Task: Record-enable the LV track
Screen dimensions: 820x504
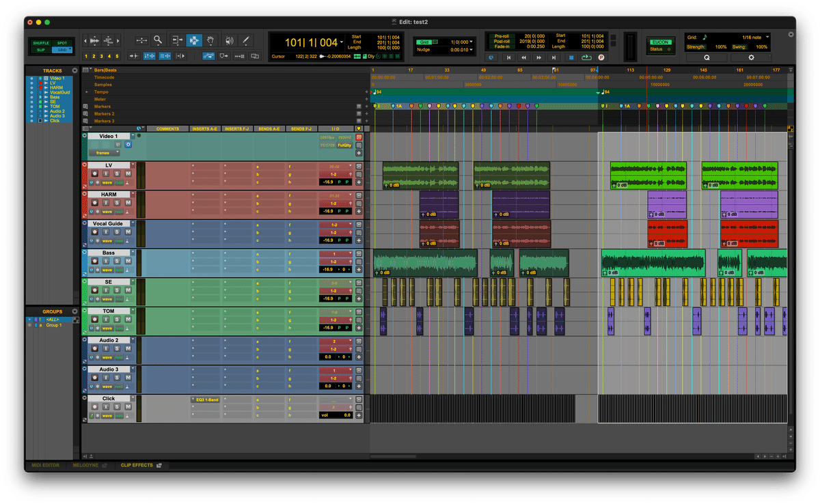Action: (x=95, y=174)
